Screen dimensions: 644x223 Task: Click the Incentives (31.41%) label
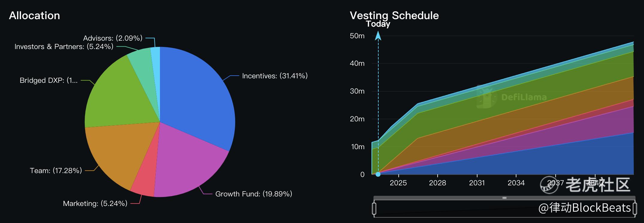pyautogui.click(x=275, y=76)
